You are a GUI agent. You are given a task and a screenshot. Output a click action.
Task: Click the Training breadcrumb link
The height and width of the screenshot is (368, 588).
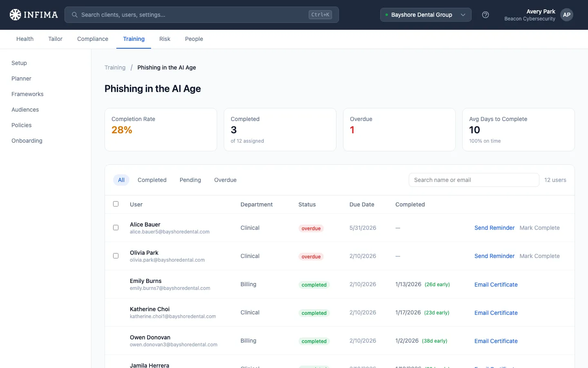(x=115, y=67)
